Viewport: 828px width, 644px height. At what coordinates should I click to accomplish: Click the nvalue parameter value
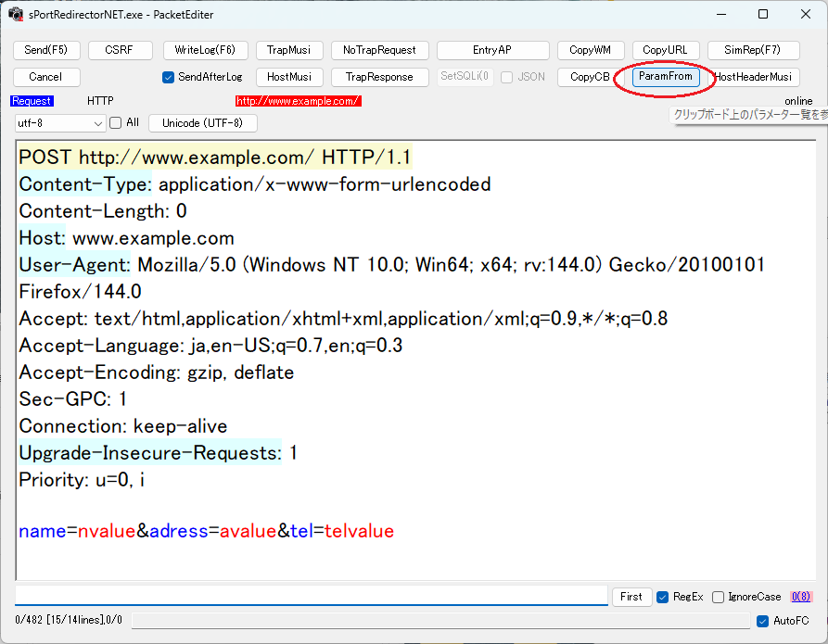pos(107,531)
